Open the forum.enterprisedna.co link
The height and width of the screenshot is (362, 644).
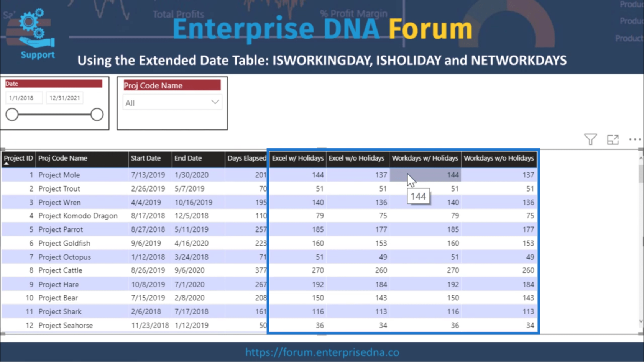pyautogui.click(x=322, y=352)
